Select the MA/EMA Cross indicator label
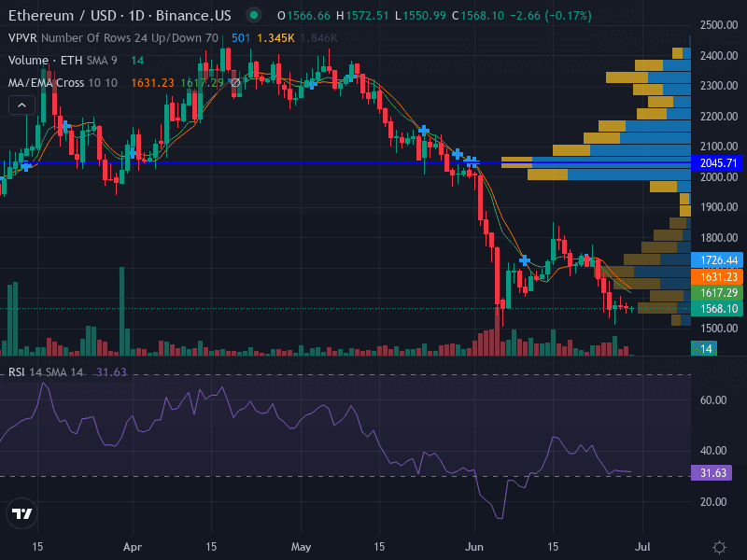This screenshot has width=747, height=560. coord(46,83)
